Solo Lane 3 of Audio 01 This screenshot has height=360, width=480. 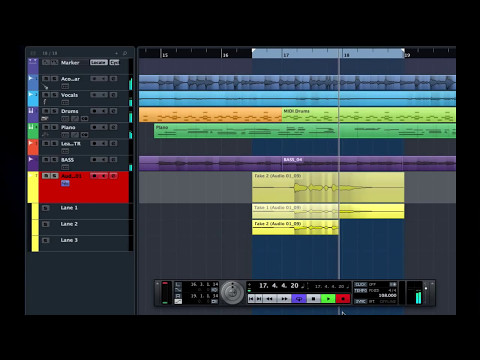pyautogui.click(x=46, y=240)
